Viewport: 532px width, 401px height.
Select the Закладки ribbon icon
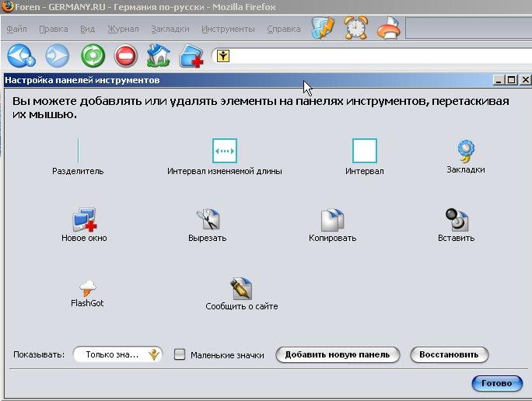(466, 152)
